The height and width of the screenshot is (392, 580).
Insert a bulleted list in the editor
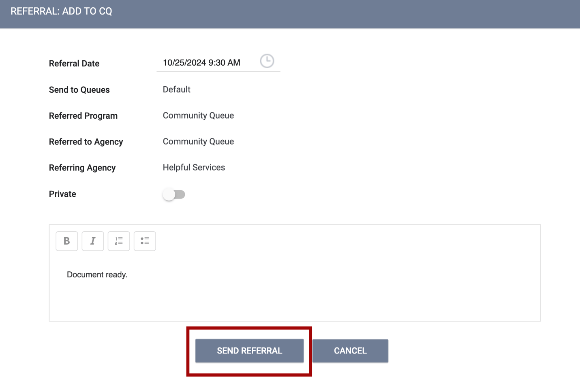point(145,241)
